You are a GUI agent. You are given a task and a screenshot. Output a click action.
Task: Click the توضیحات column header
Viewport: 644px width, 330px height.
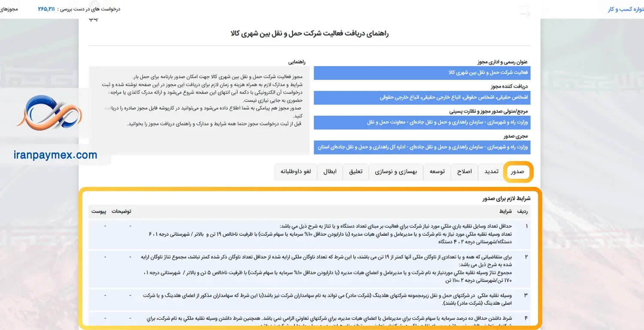[x=122, y=211]
